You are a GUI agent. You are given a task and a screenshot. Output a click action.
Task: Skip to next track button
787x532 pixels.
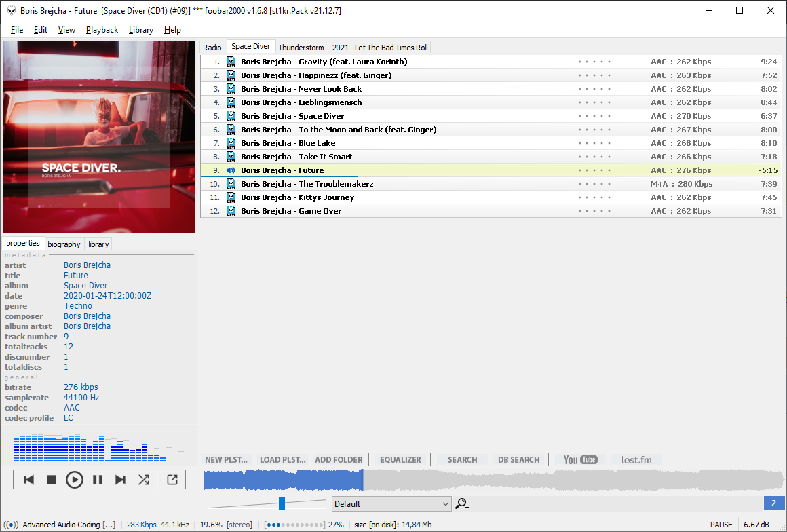coord(120,480)
